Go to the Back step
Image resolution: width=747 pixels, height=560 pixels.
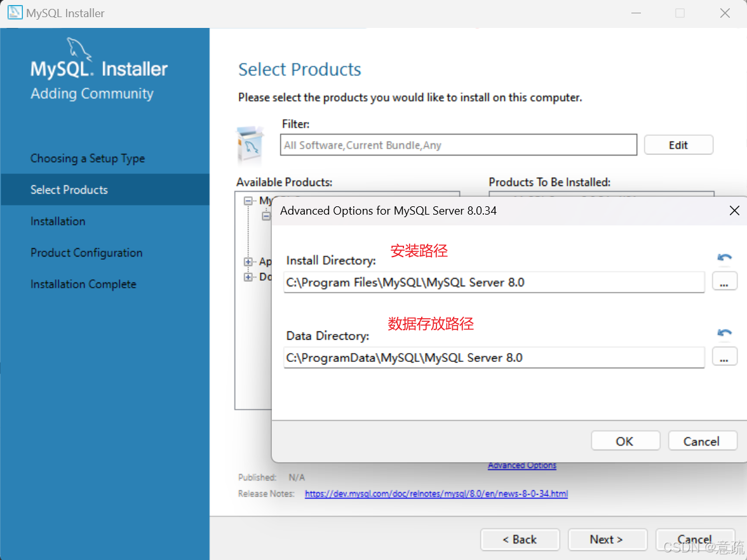coord(520,540)
